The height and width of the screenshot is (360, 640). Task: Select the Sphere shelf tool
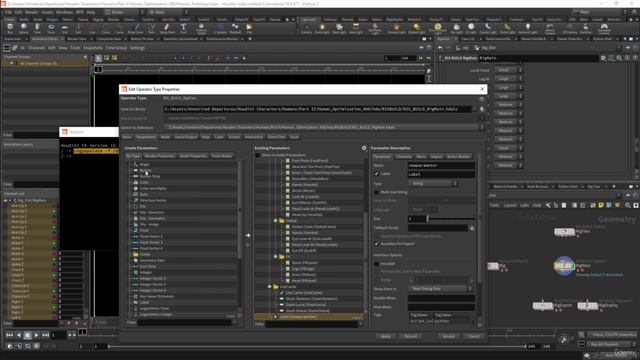coord(24,28)
